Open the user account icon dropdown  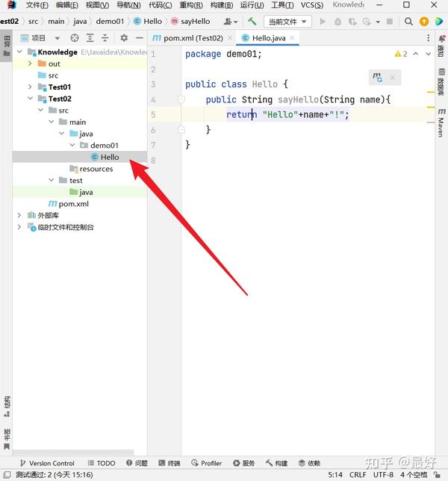pos(230,22)
